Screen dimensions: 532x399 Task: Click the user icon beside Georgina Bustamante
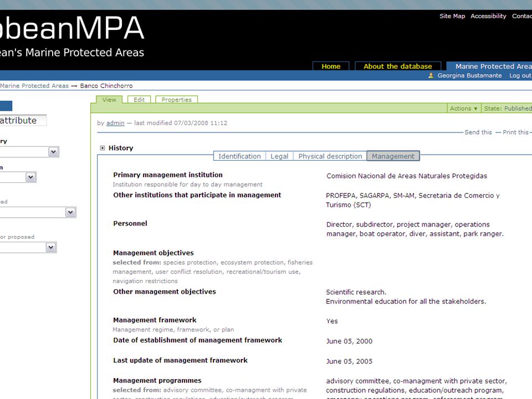tap(431, 76)
